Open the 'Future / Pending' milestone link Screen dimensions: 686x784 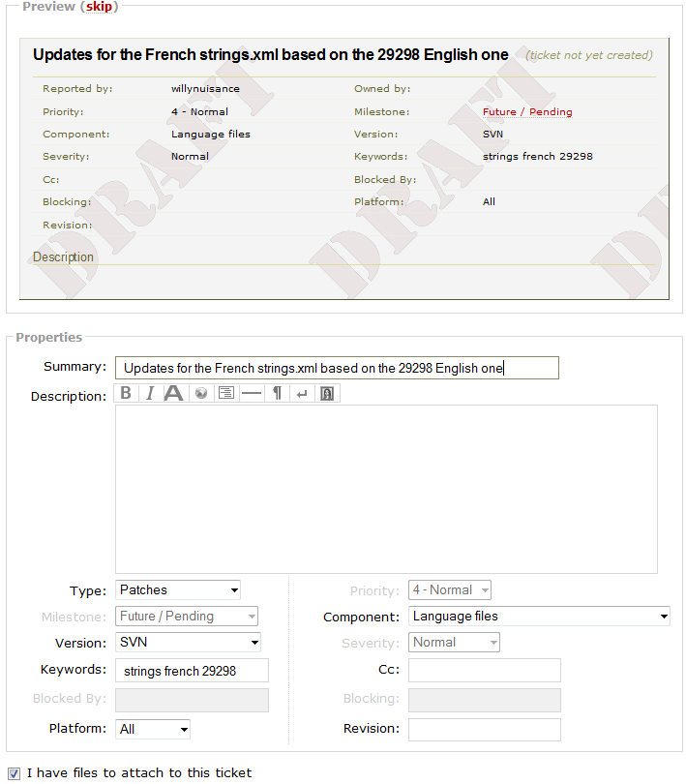pos(527,111)
